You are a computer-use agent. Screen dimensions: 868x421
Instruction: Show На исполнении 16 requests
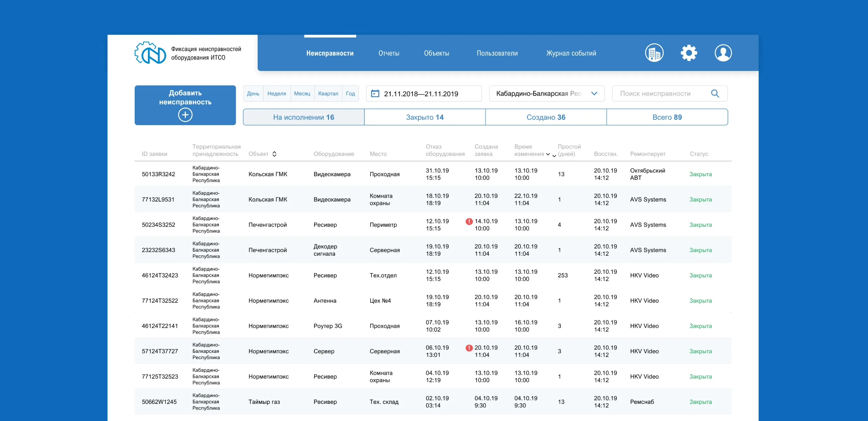pyautogui.click(x=303, y=117)
